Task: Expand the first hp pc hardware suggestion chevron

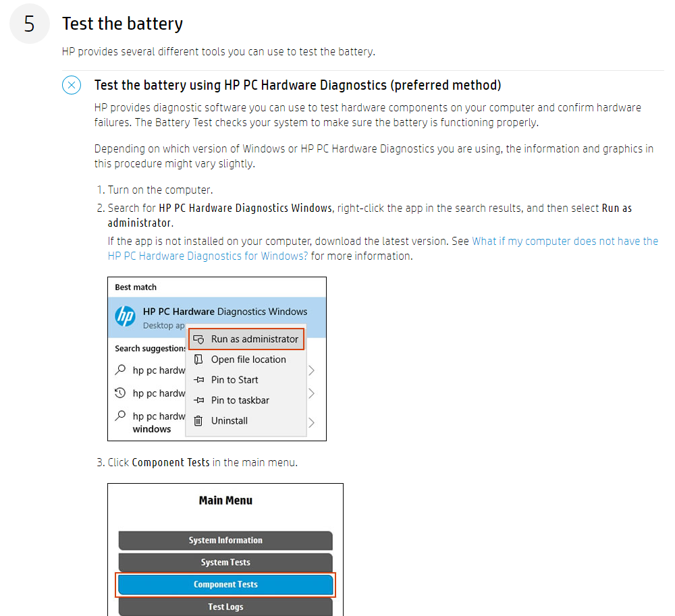Action: pos(313,370)
